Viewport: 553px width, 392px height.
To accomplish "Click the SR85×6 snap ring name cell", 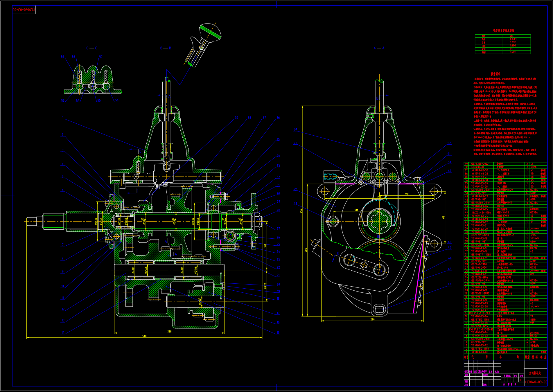I will (x=506, y=235).
